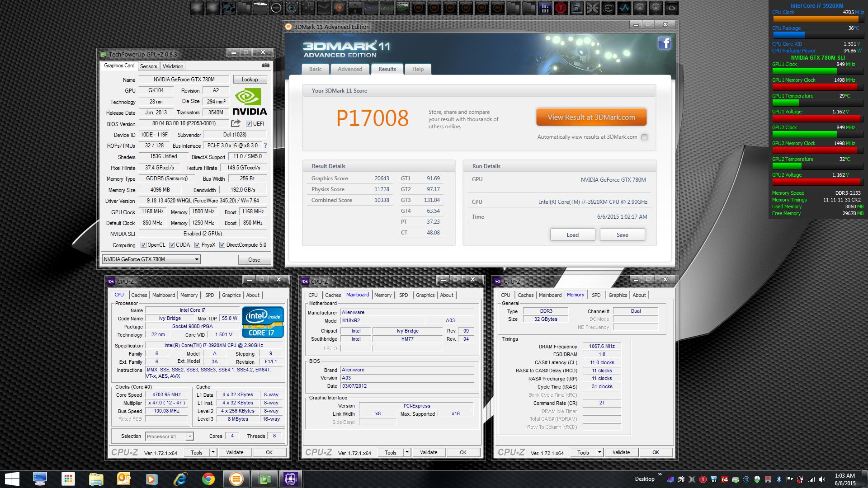Open the gamepad icon in top dock

point(355,8)
